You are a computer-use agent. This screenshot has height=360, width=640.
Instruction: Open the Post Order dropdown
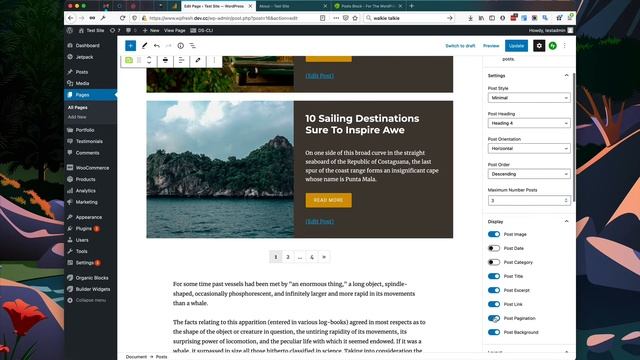click(529, 174)
